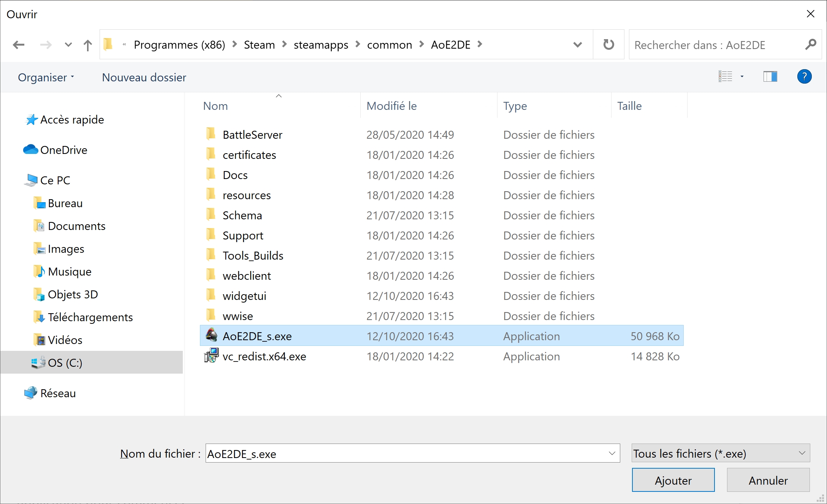This screenshot has width=827, height=504.
Task: Open help with question mark icon
Action: pos(804,76)
